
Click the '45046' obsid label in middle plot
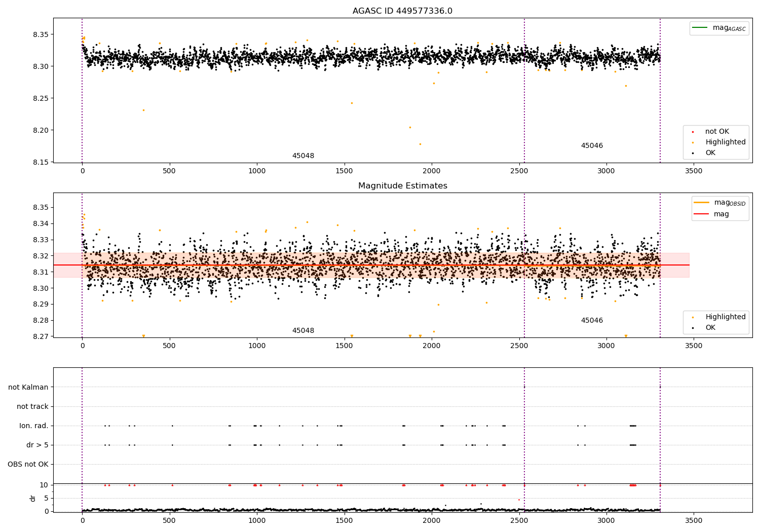(592, 321)
